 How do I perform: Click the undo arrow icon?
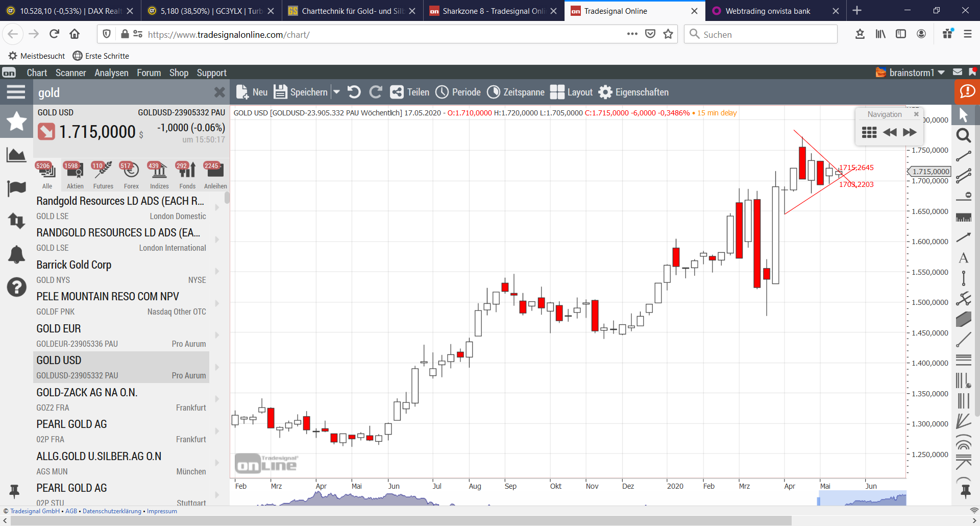354,92
